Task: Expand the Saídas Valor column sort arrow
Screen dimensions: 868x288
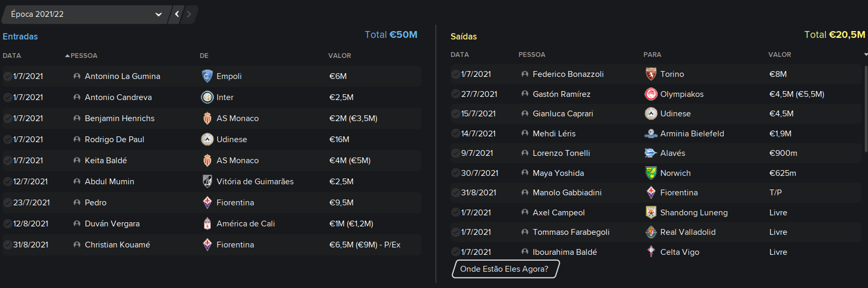Action: [x=865, y=55]
